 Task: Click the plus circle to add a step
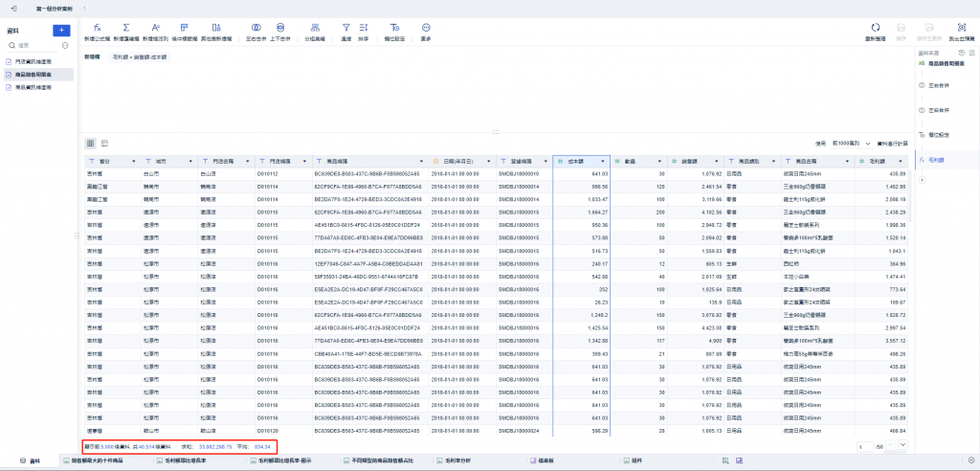[x=922, y=180]
